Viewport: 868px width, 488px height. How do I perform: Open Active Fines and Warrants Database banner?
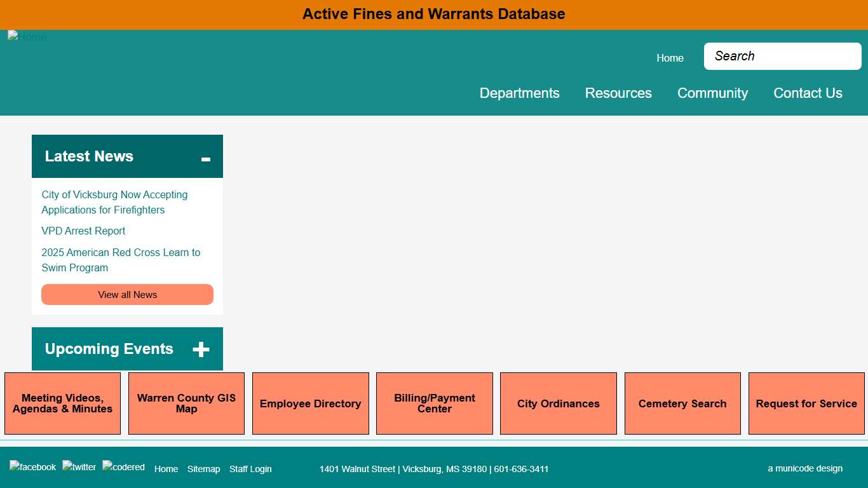[433, 14]
